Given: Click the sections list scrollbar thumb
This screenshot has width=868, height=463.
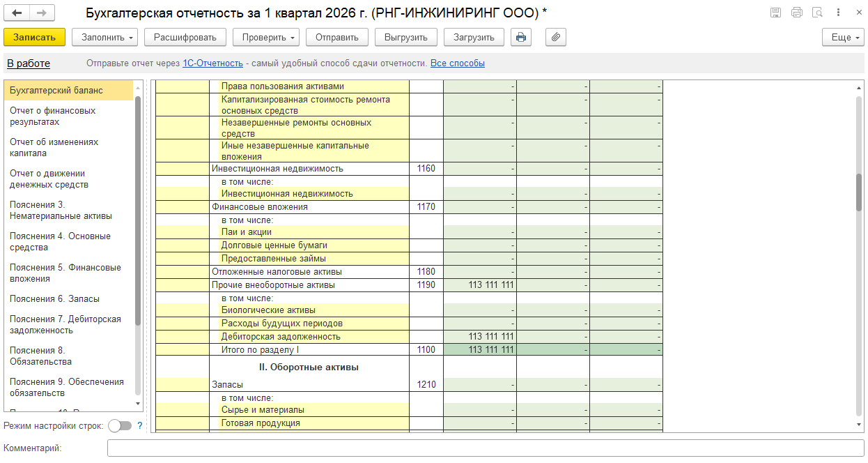Looking at the screenshot, I should 138,209.
